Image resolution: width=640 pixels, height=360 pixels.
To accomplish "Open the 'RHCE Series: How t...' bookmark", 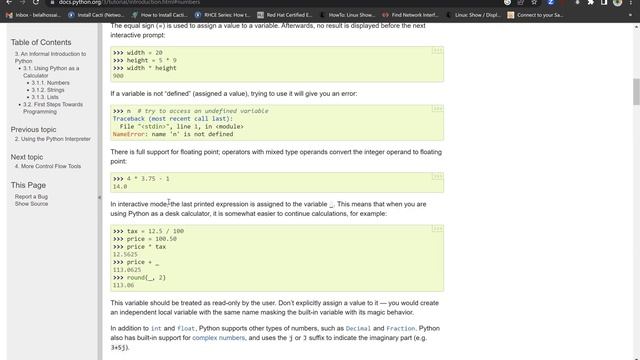I will click(222, 15).
